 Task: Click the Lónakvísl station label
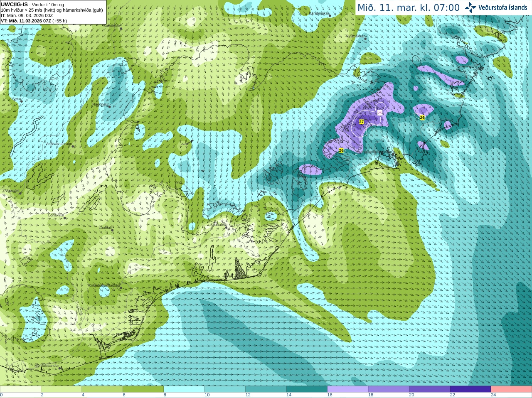click(56, 215)
